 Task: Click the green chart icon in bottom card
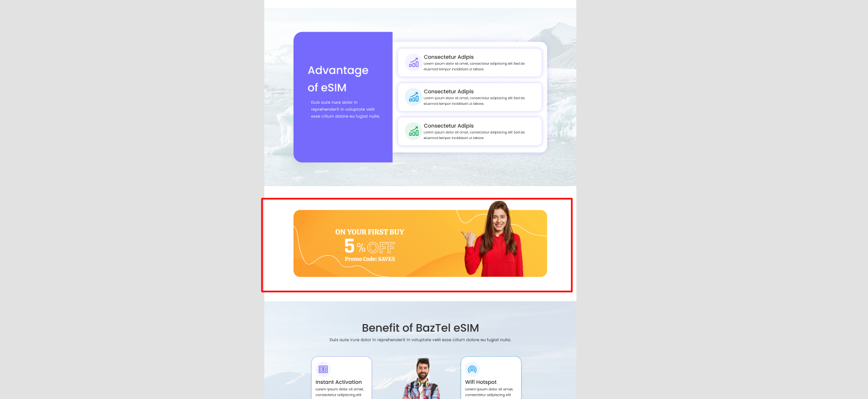pos(413,131)
